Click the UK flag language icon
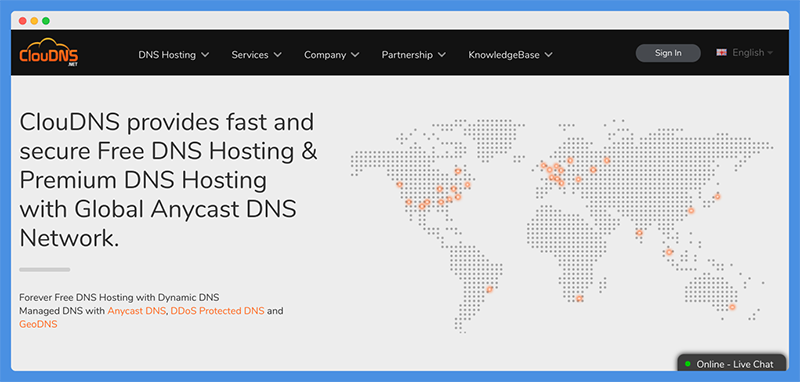Viewport: 800px width, 382px height. pyautogui.click(x=721, y=53)
